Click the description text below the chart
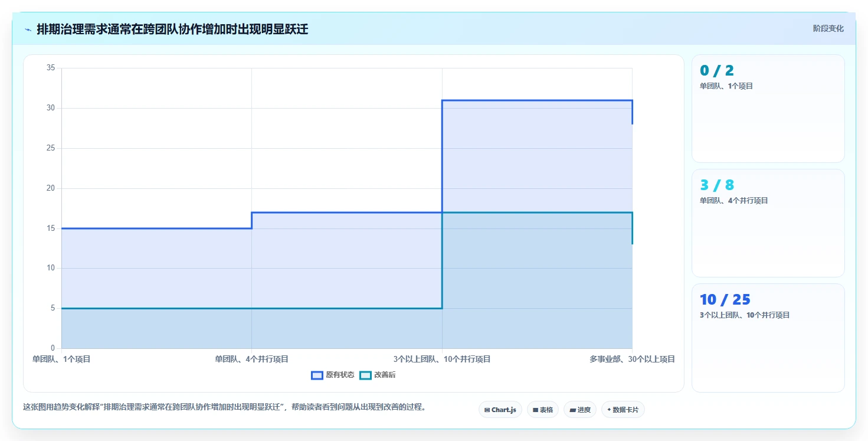This screenshot has width=868, height=441. tap(224, 407)
